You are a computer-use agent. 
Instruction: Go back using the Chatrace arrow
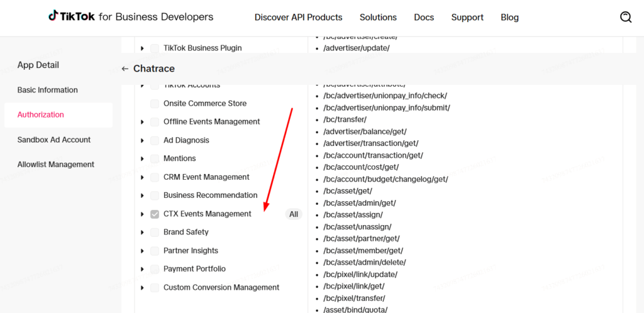click(125, 69)
